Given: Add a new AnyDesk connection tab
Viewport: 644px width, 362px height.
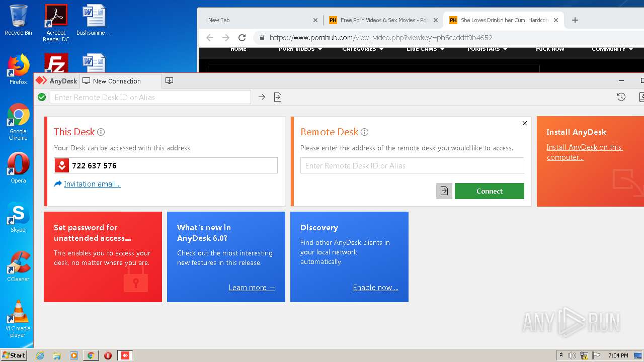Looking at the screenshot, I should (169, 81).
